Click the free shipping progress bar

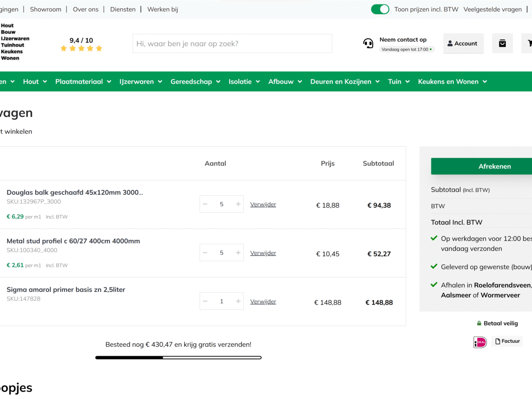(178, 357)
